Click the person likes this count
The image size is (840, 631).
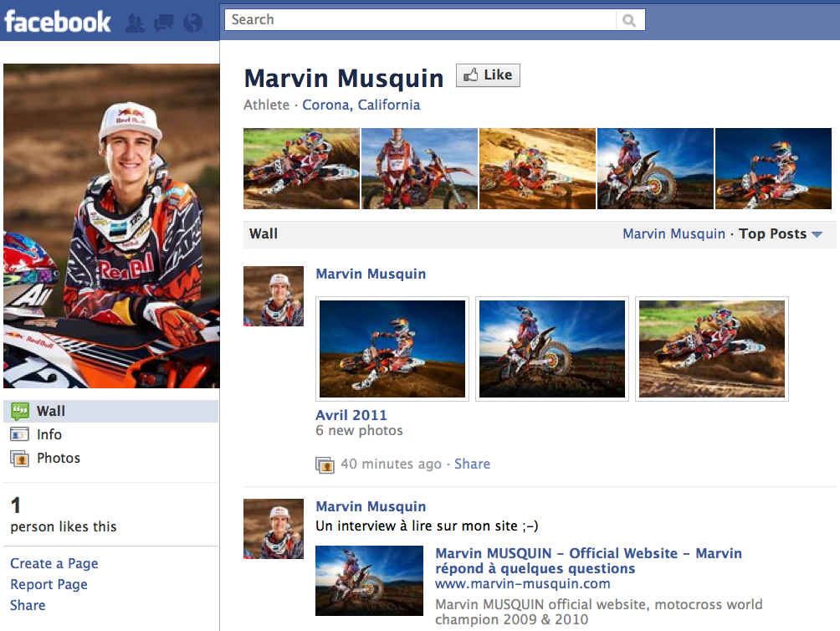click(x=64, y=516)
